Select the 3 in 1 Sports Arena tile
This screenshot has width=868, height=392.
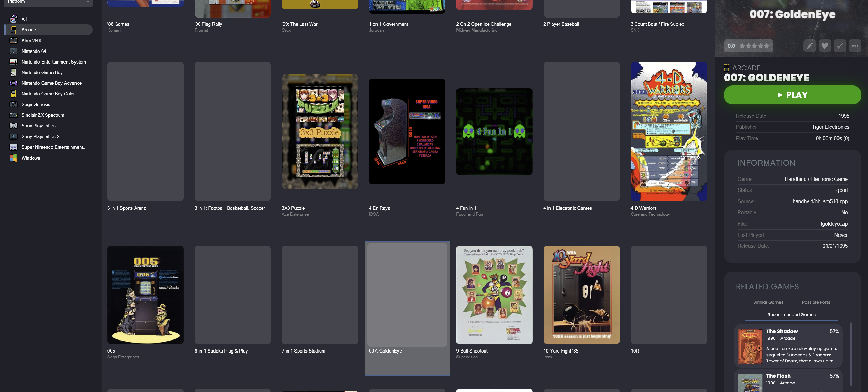146,131
